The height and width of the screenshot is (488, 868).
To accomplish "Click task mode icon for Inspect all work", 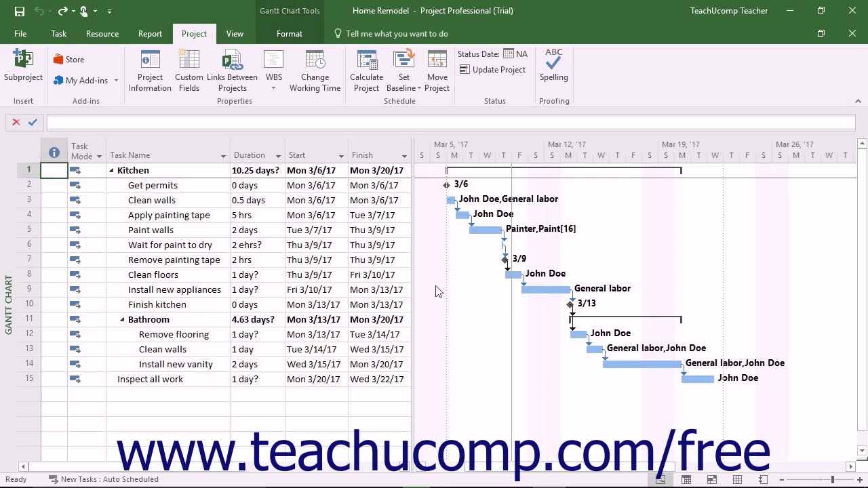I will coord(75,379).
